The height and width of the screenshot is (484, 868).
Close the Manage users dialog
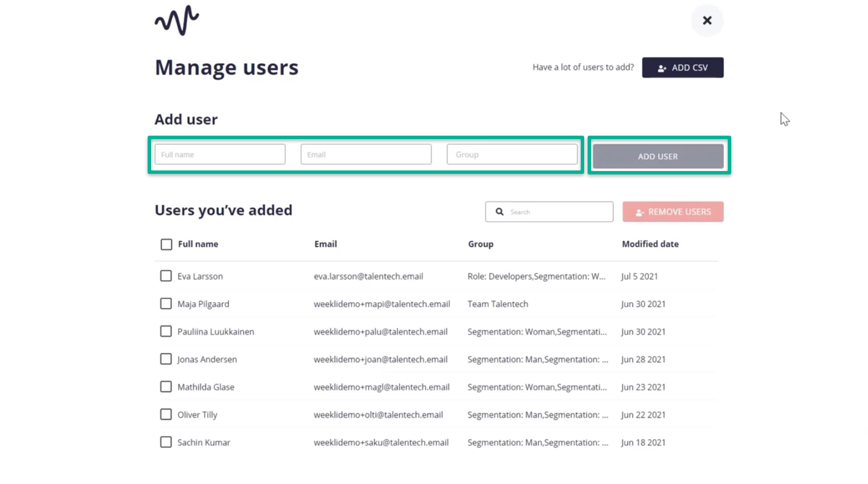(707, 21)
